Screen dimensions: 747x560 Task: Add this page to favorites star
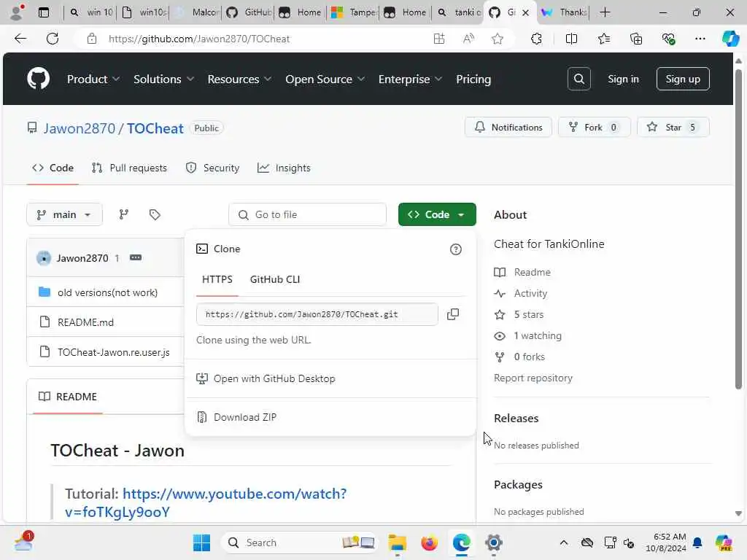pos(498,39)
